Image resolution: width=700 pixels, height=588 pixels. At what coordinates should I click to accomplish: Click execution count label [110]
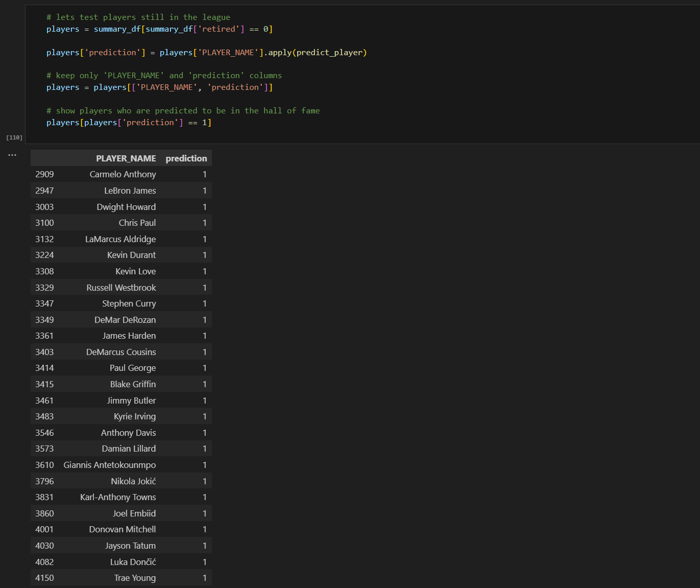click(x=14, y=137)
